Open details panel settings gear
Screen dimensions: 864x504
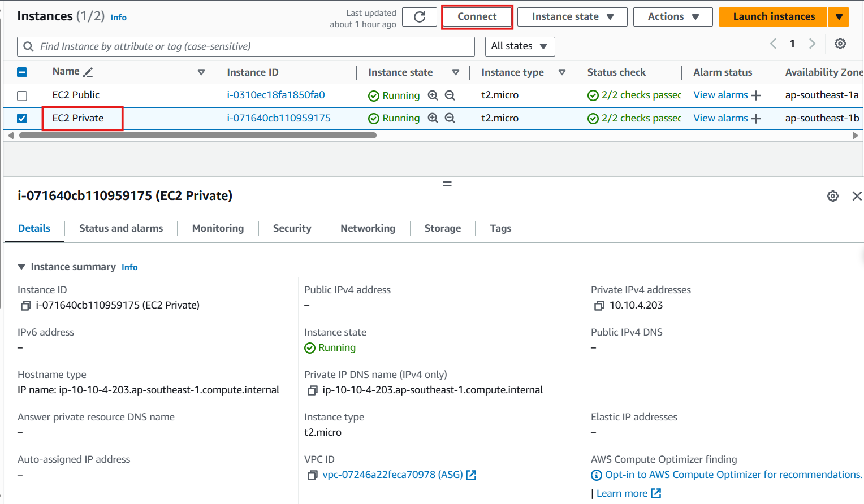833,196
